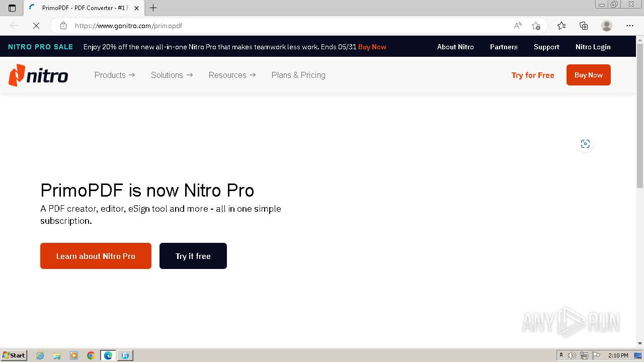Go back with the browser back arrow
Screen dimensions: 644x362
point(14,26)
